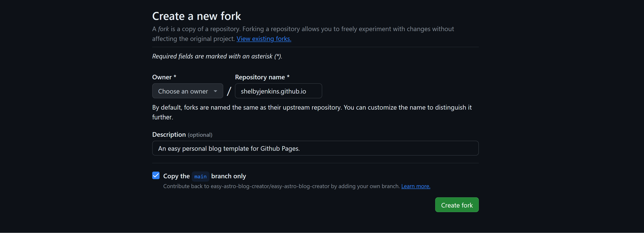Screen dimensions: 644x233
Task: Click the required fields asterisk note
Action: 217,56
